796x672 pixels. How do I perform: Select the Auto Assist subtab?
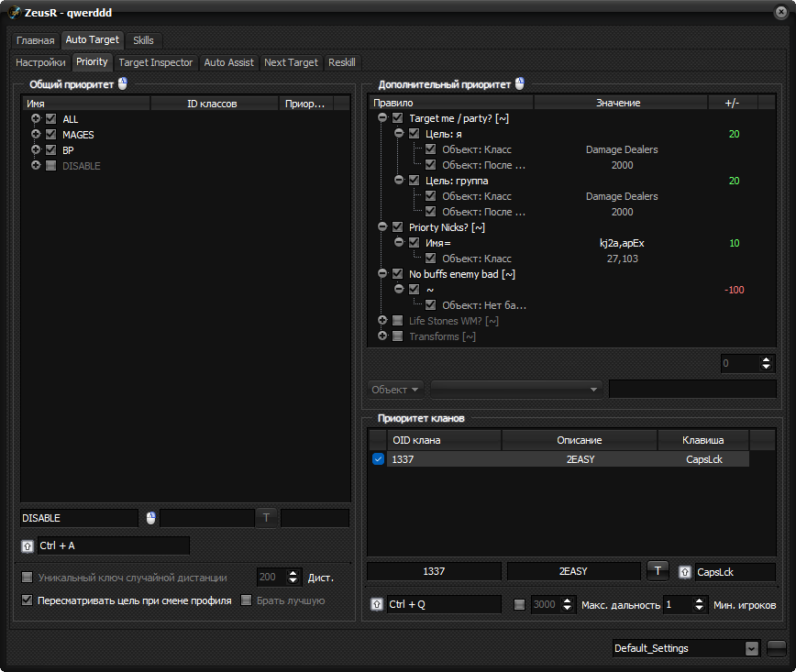coord(229,62)
